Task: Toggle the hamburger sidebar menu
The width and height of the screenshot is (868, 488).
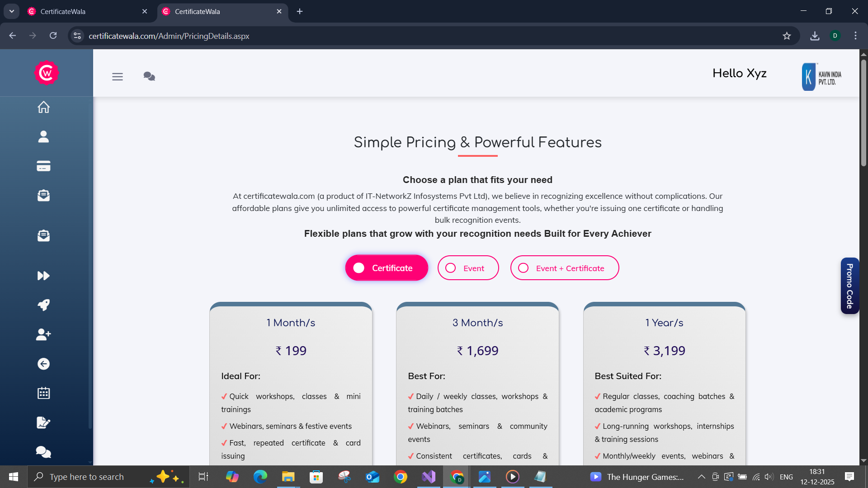Action: click(118, 77)
